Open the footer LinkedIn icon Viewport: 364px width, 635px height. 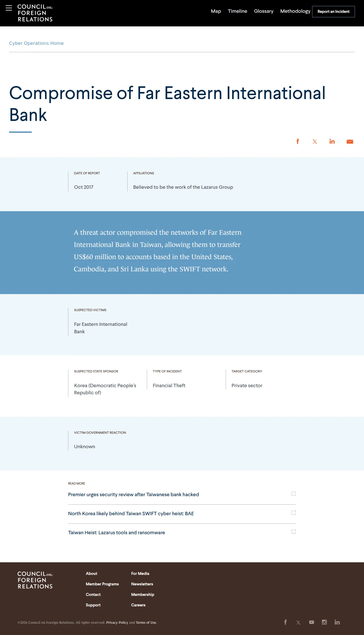(337, 622)
